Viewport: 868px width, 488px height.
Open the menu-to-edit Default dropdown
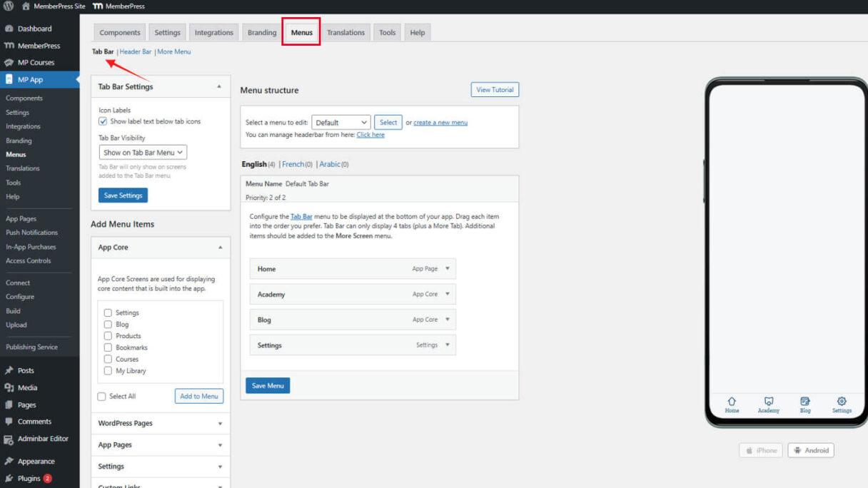click(340, 122)
